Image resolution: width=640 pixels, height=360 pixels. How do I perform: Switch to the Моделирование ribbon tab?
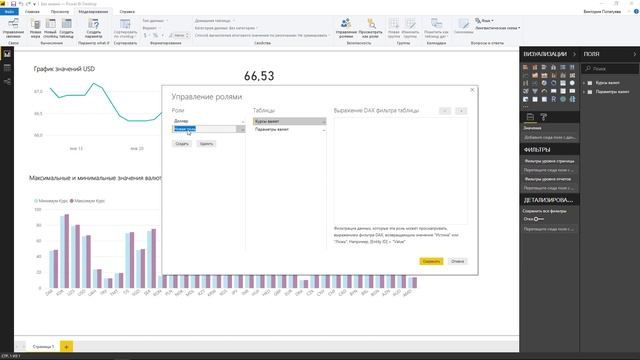point(93,11)
